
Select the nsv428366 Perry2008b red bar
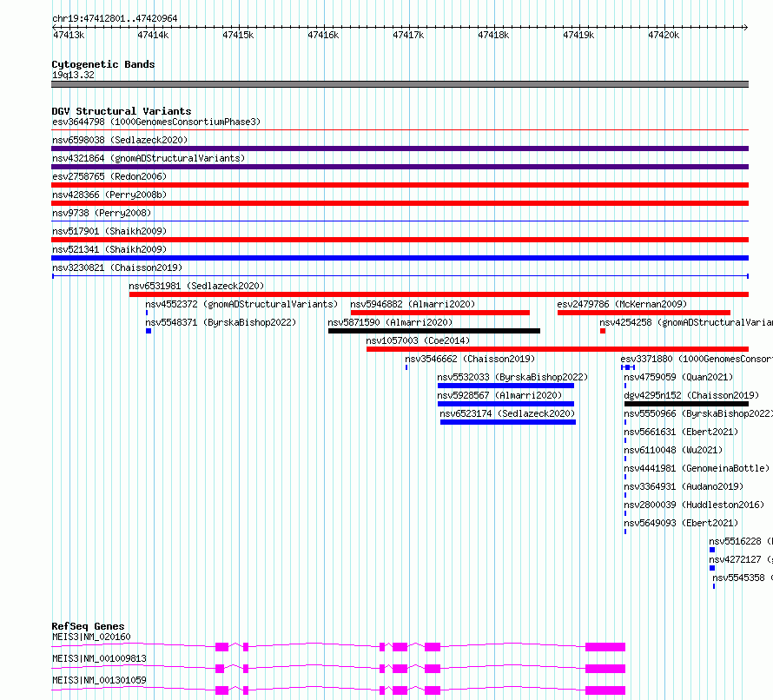tap(400, 203)
